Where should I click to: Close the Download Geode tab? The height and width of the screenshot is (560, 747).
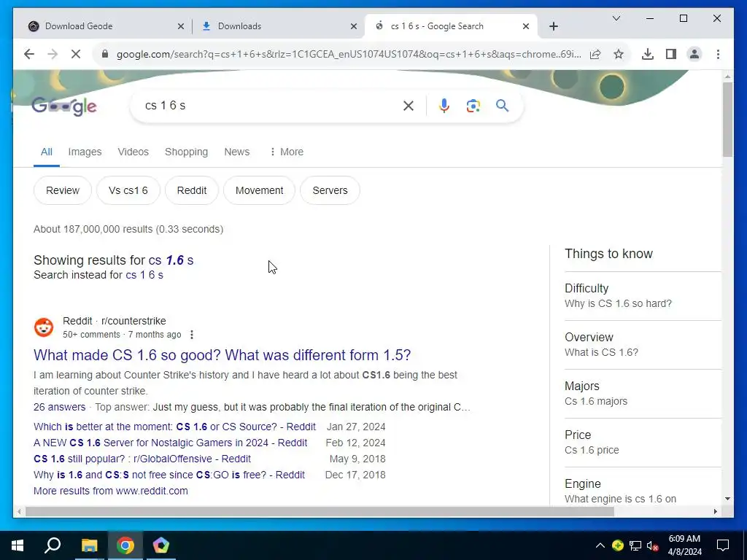181,26
